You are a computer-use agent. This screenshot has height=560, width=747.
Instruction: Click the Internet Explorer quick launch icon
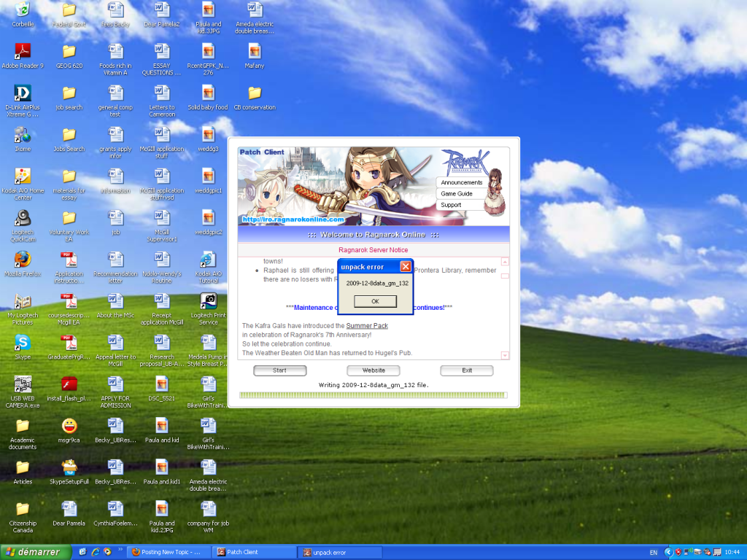[x=96, y=552]
